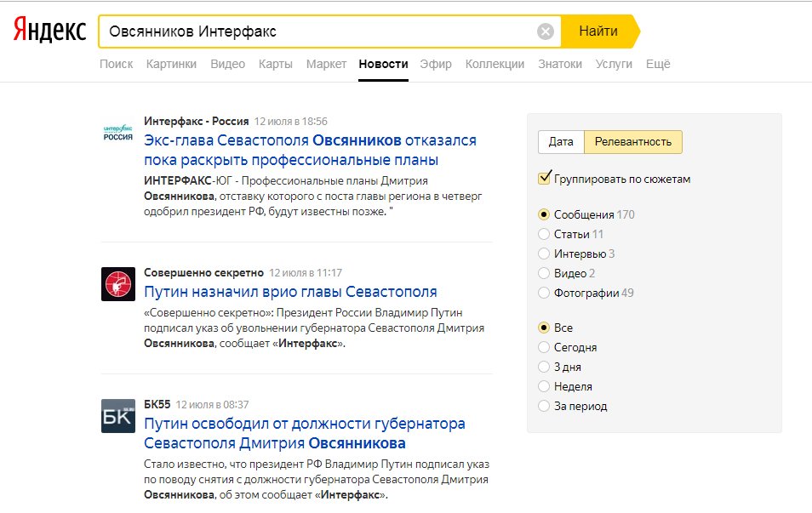This screenshot has height=513, width=812.
Task: Sort results by Дата
Action: tap(561, 142)
